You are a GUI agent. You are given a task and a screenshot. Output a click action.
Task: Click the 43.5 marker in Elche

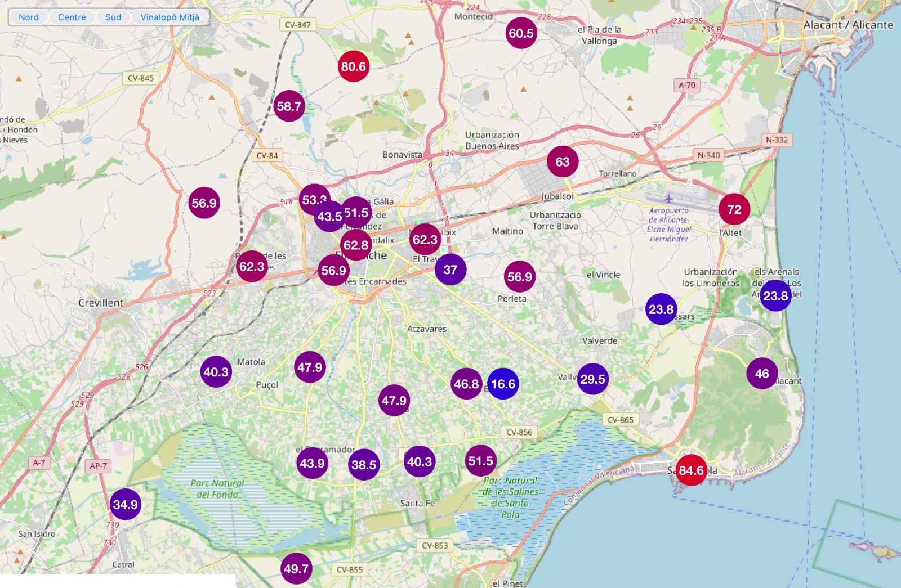pos(329,217)
